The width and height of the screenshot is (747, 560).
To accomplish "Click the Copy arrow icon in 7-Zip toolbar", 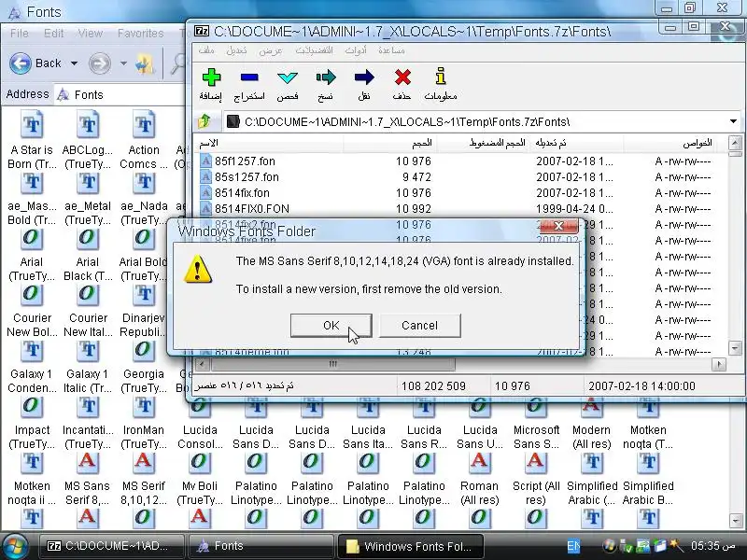I will (326, 77).
